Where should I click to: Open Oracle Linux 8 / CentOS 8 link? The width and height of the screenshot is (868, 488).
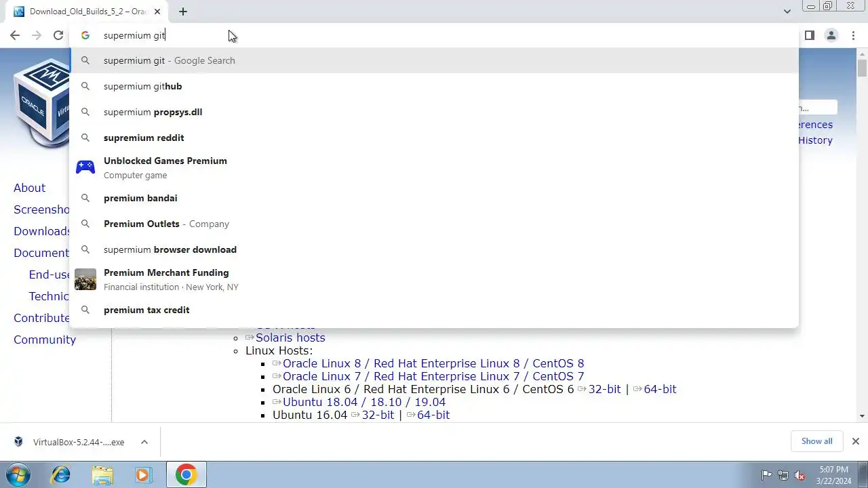(433, 363)
